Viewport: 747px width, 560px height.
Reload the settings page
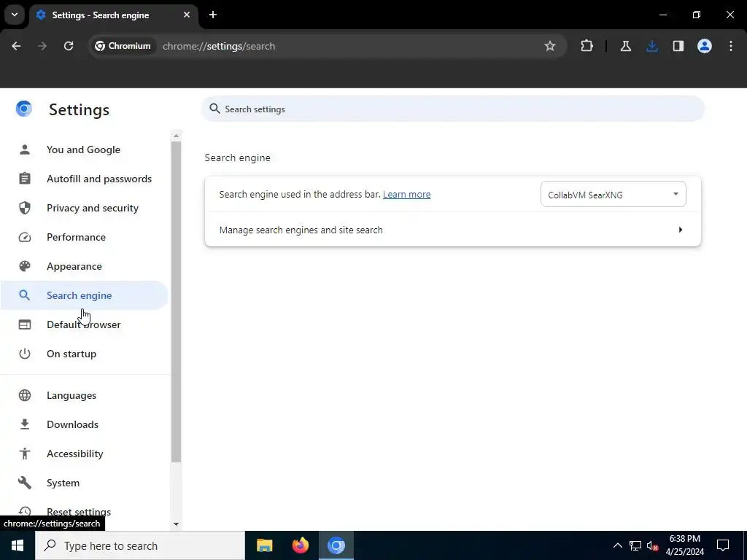pyautogui.click(x=69, y=46)
